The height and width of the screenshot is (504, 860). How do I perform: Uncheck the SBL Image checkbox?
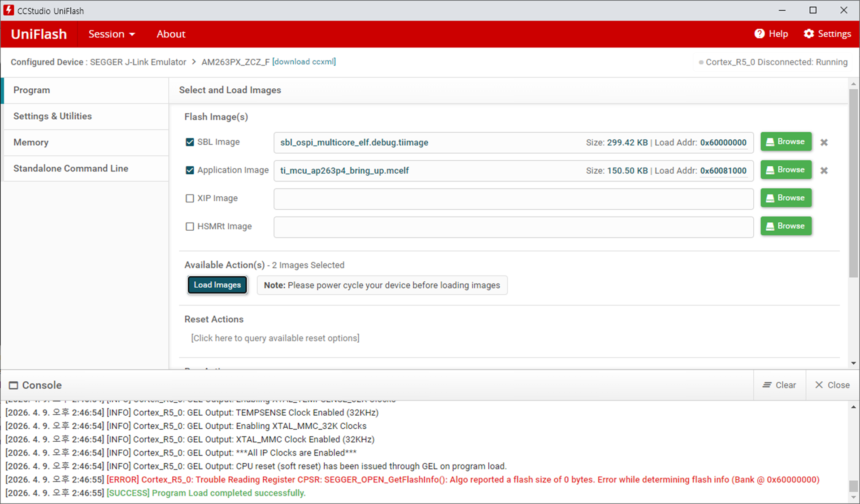(190, 142)
